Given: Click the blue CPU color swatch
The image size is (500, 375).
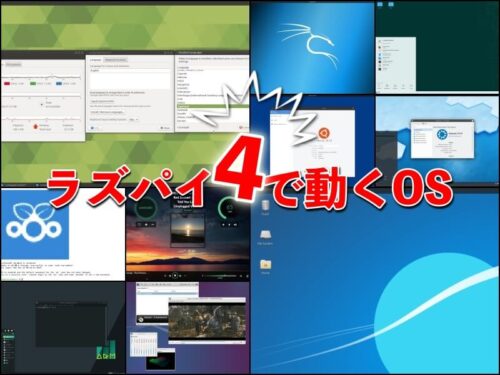Looking at the screenshot, I should coord(59,83).
